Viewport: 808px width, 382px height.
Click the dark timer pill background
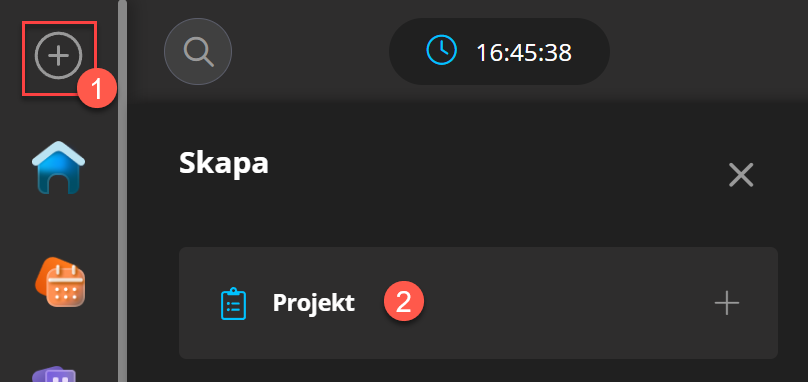pyautogui.click(x=499, y=52)
